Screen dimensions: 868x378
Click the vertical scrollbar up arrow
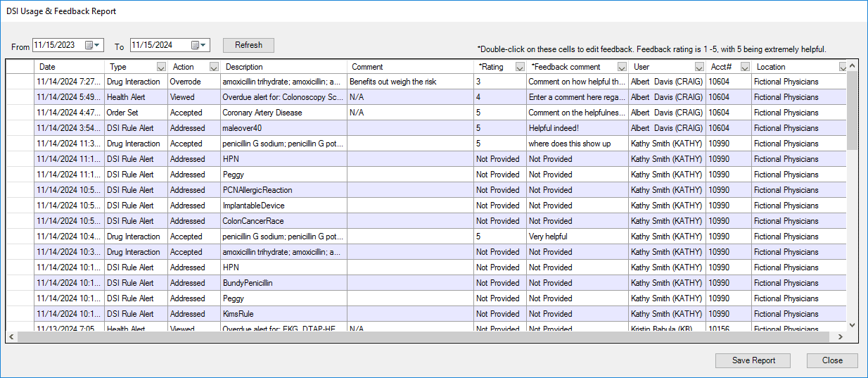click(x=853, y=66)
